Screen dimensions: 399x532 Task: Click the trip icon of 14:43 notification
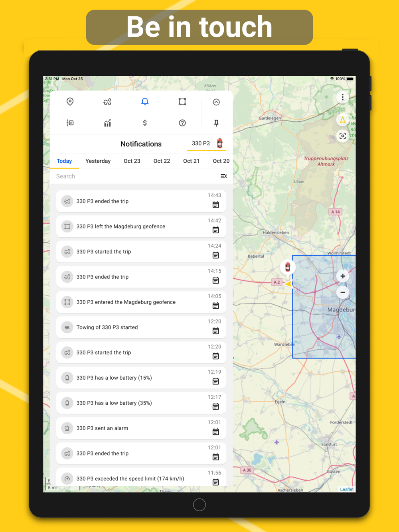click(67, 201)
